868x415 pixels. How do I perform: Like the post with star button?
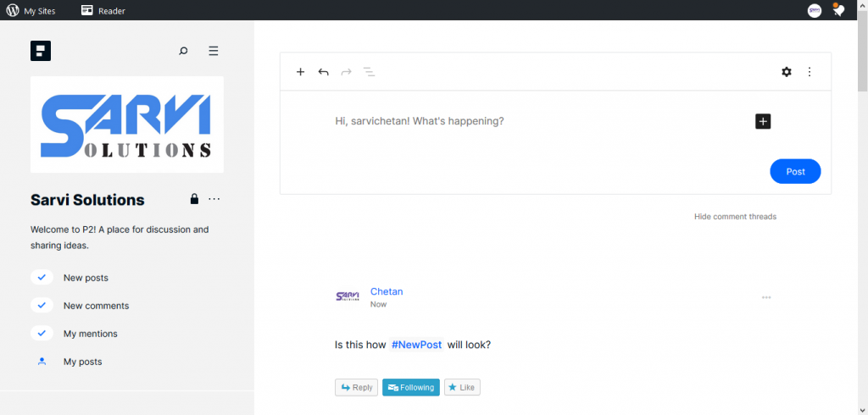click(x=462, y=387)
